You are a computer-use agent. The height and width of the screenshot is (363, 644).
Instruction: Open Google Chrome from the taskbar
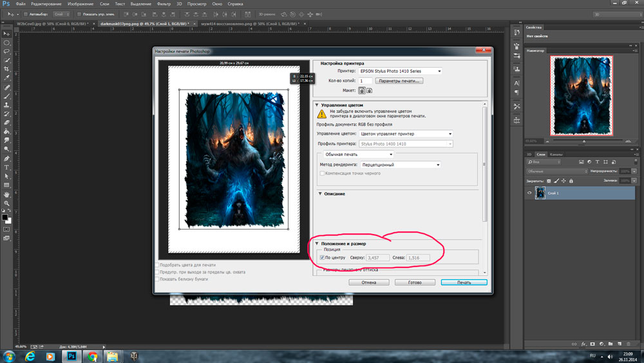click(x=92, y=357)
